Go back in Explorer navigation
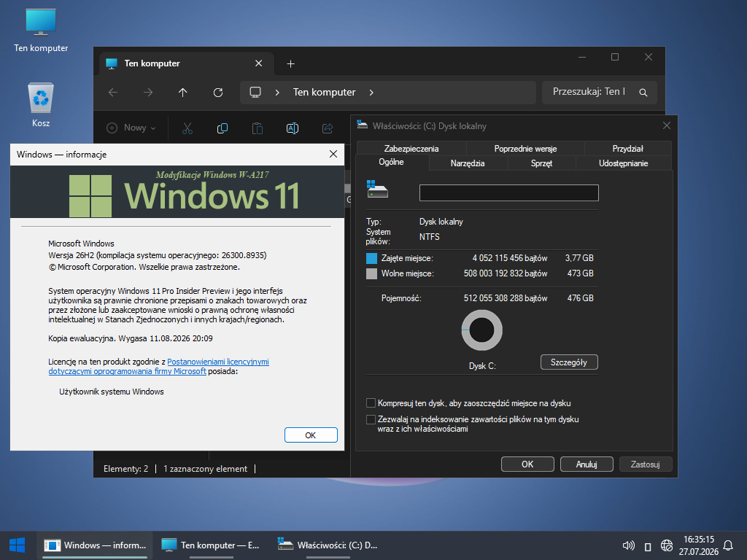 pyautogui.click(x=113, y=93)
